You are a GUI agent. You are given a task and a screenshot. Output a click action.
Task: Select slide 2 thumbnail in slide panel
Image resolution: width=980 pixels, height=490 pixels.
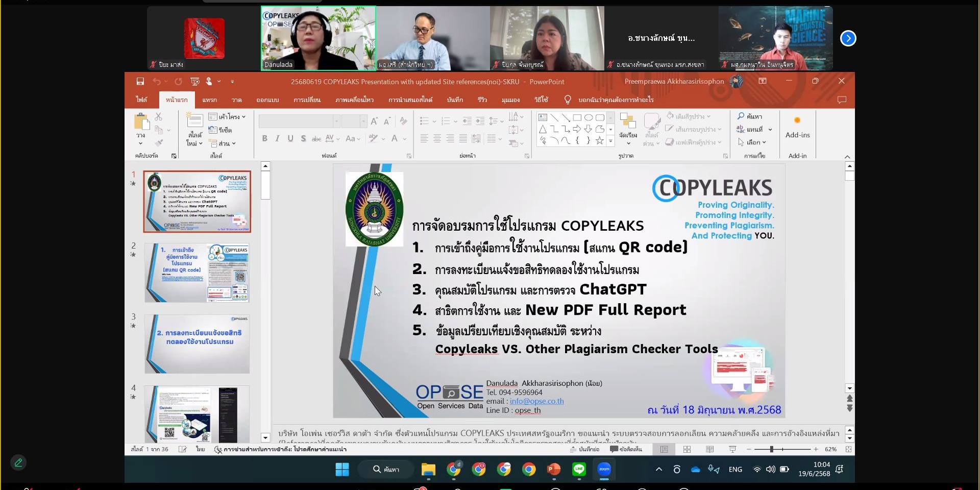(x=197, y=273)
